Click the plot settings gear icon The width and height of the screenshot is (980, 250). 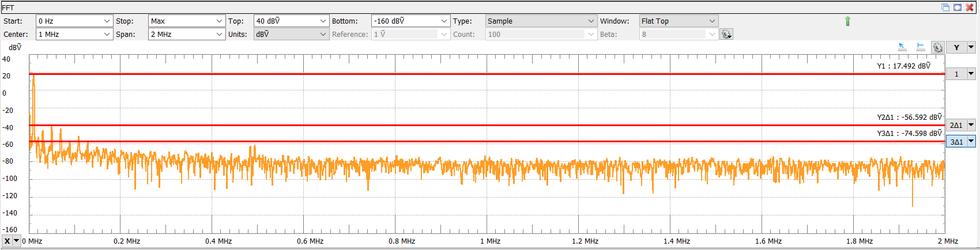click(938, 48)
